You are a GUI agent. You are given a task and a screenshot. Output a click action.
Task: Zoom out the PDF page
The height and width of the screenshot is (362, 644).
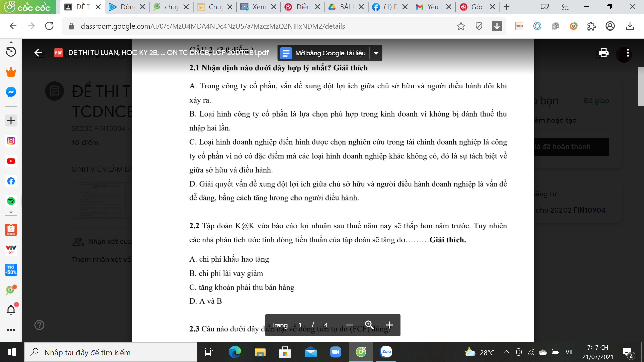pyautogui.click(x=349, y=325)
